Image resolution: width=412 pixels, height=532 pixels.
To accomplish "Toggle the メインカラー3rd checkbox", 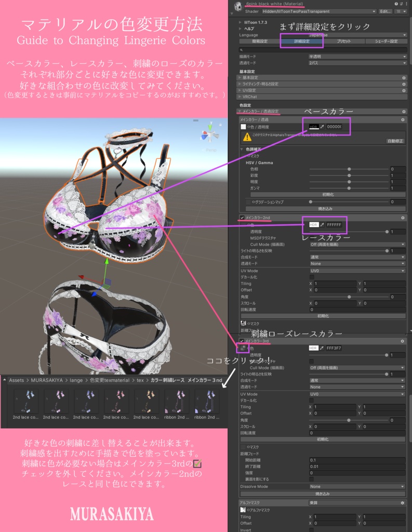I will pyautogui.click(x=242, y=341).
